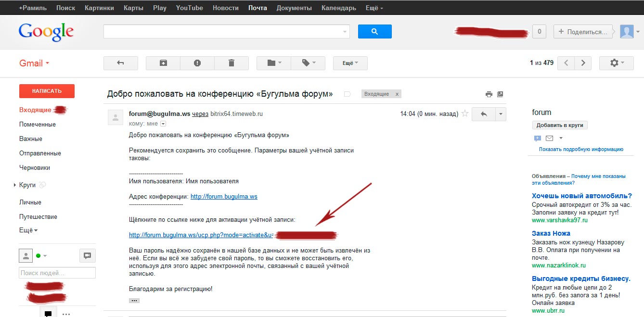Archive this email message
Screen dimensions: 644x317
(163, 63)
